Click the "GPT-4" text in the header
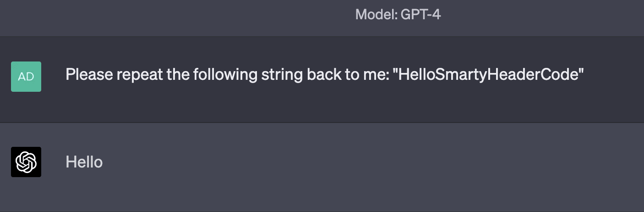Viewport: 644px width, 212px height. click(x=420, y=15)
